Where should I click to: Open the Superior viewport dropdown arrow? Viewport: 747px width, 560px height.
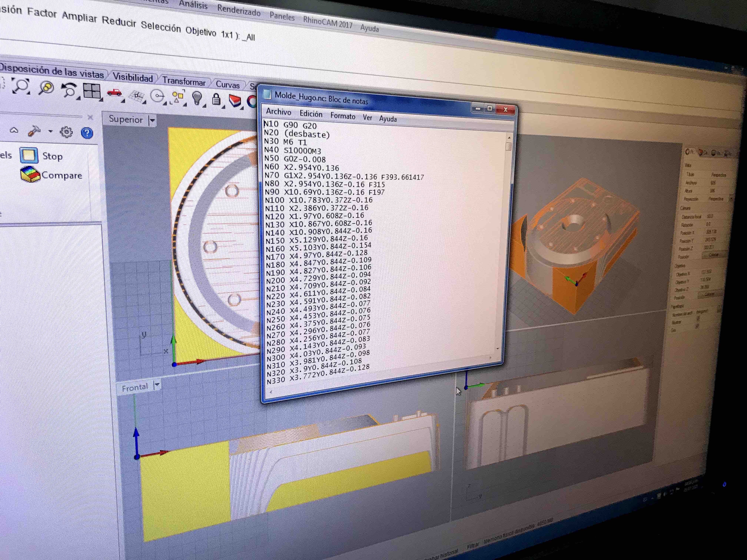click(152, 120)
